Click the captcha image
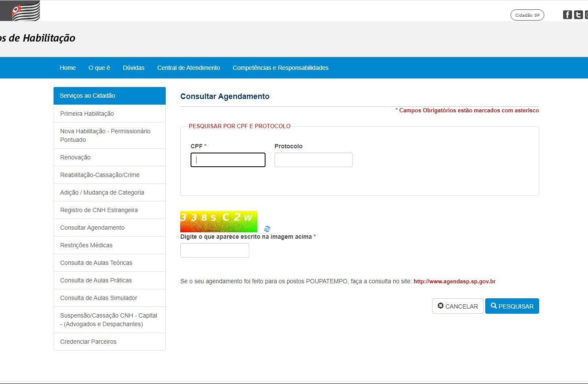The width and height of the screenshot is (588, 384). click(x=219, y=222)
